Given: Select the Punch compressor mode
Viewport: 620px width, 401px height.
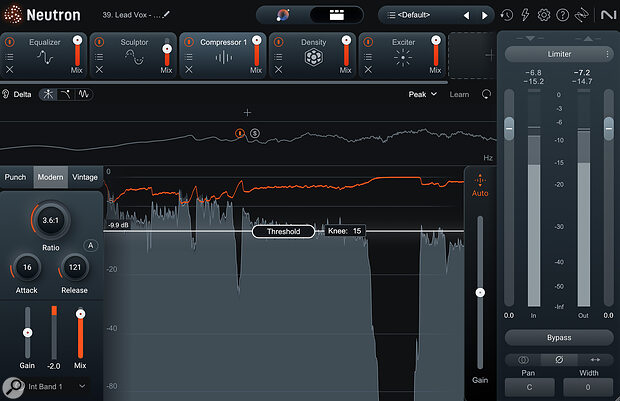Looking at the screenshot, I should 15,177.
